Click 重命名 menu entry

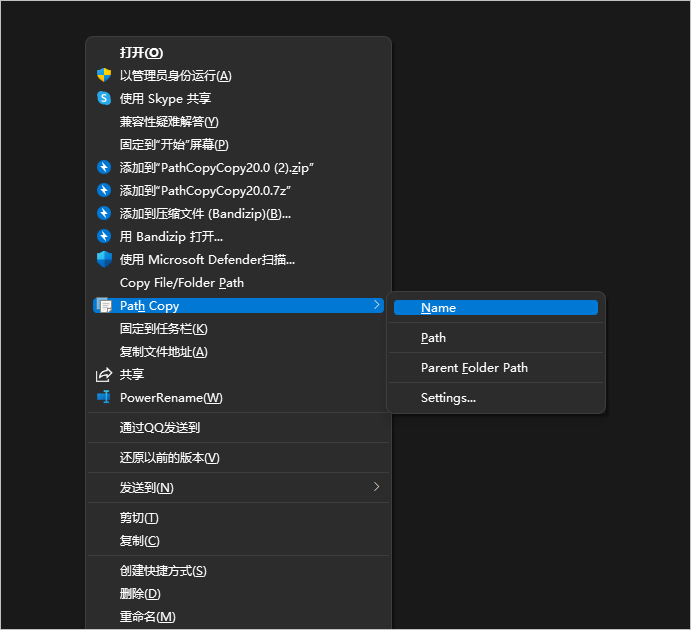pyautogui.click(x=147, y=616)
